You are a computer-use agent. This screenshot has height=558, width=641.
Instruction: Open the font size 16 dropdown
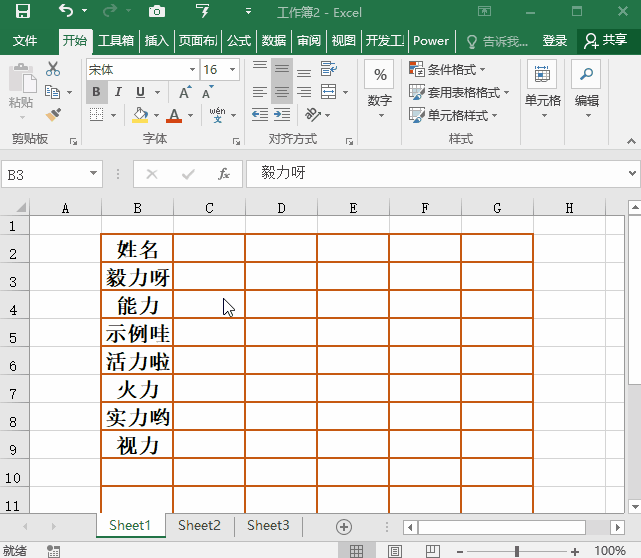(x=232, y=69)
